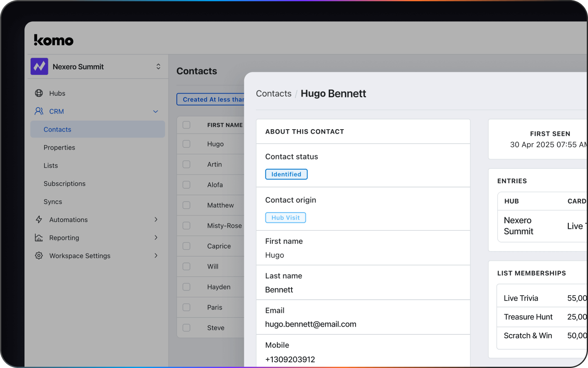Click the Created At filter button
This screenshot has width=588, height=368.
click(211, 99)
